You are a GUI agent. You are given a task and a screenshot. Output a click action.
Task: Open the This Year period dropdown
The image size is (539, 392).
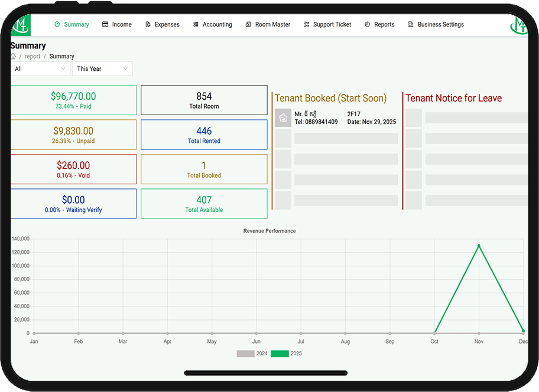coord(102,68)
